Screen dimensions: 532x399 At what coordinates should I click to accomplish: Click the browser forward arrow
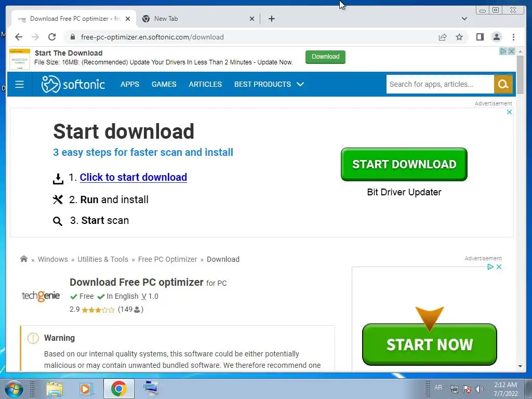tap(35, 37)
